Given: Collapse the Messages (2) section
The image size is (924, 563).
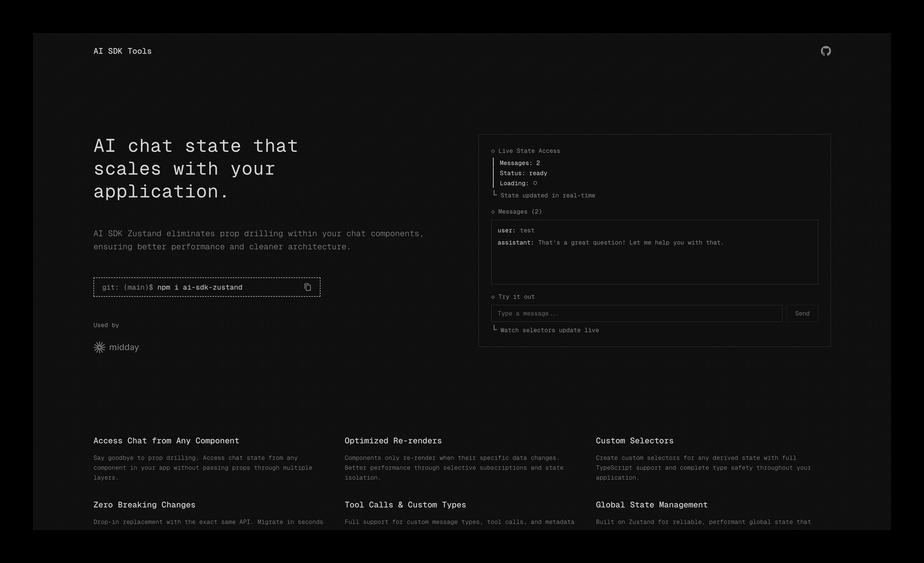Looking at the screenshot, I should click(520, 212).
